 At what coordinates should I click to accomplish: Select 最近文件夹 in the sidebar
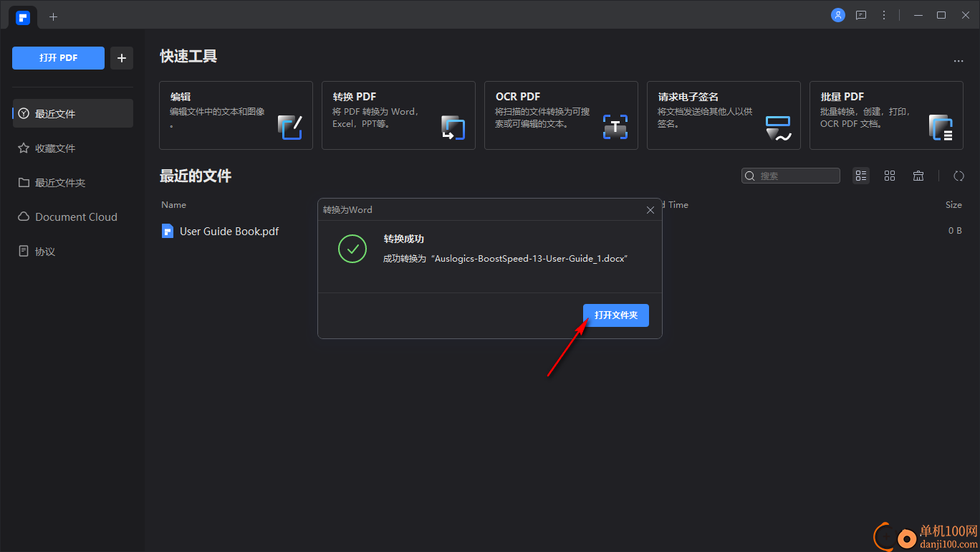[x=73, y=183]
